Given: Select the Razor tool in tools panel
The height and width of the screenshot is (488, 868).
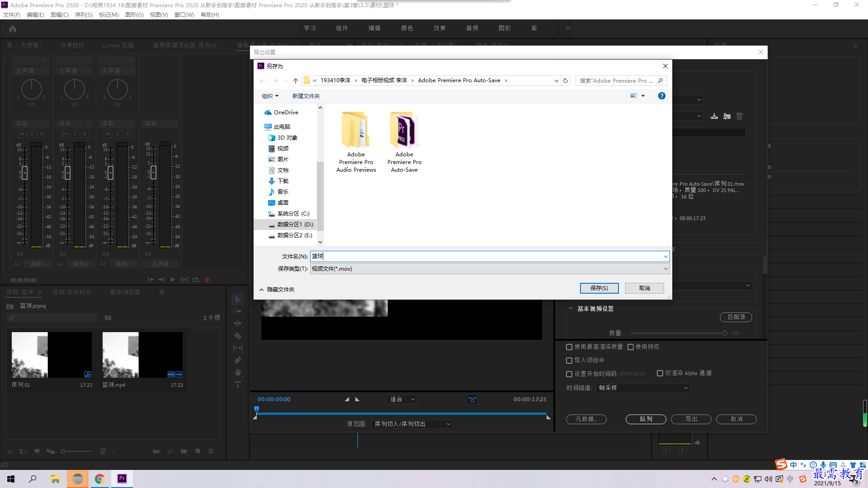Looking at the screenshot, I should pyautogui.click(x=238, y=336).
